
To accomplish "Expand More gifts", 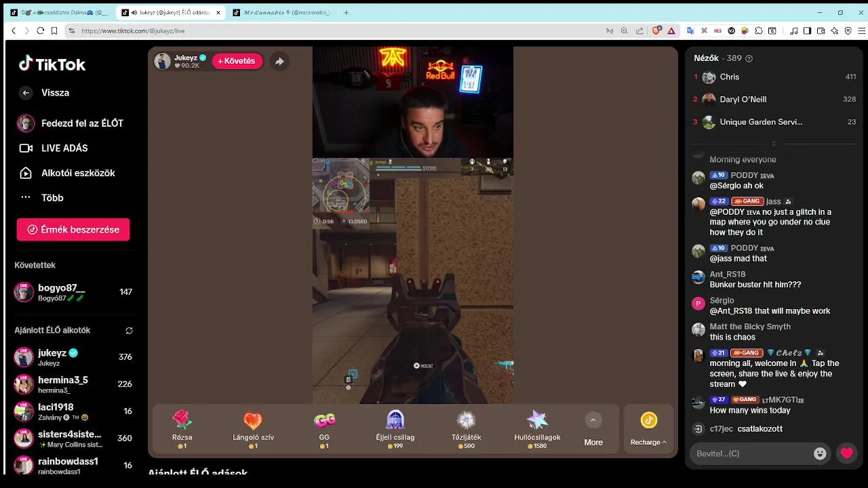I will tap(593, 430).
